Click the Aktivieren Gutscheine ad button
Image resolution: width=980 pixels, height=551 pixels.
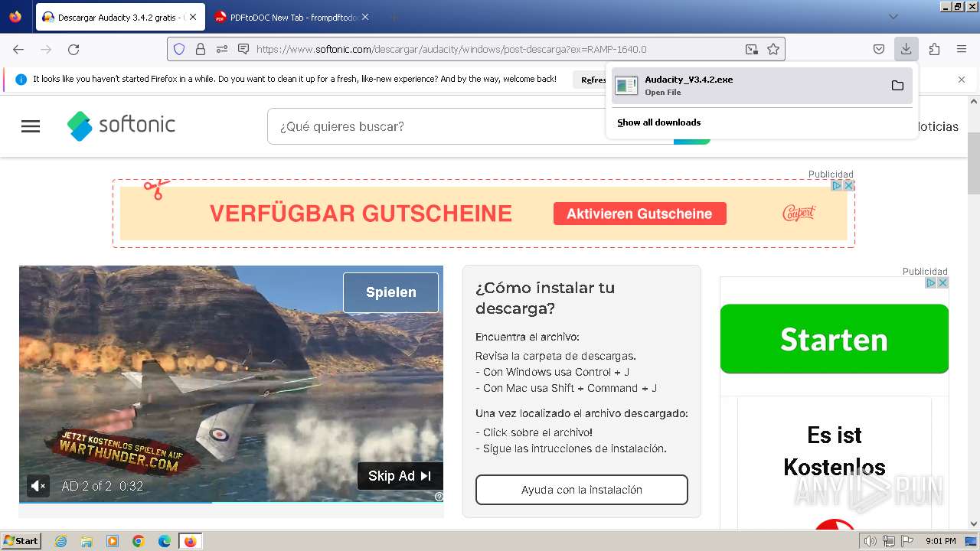[x=639, y=214]
